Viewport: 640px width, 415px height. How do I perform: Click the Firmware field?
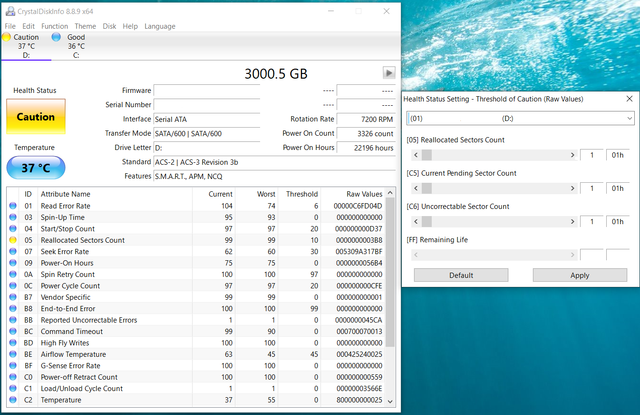pos(207,91)
